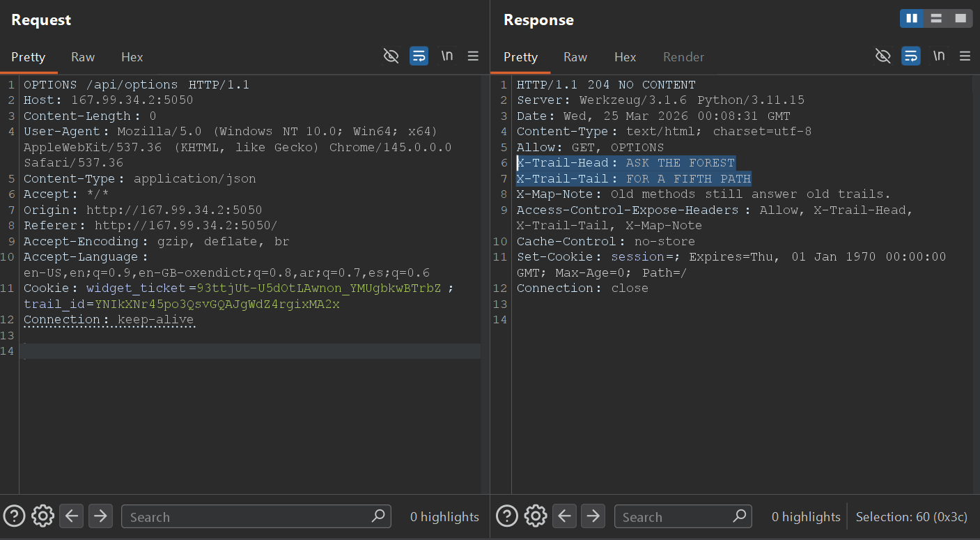Toggle \n show newlines in Request panel
Screen dimensions: 980x540
[447, 56]
